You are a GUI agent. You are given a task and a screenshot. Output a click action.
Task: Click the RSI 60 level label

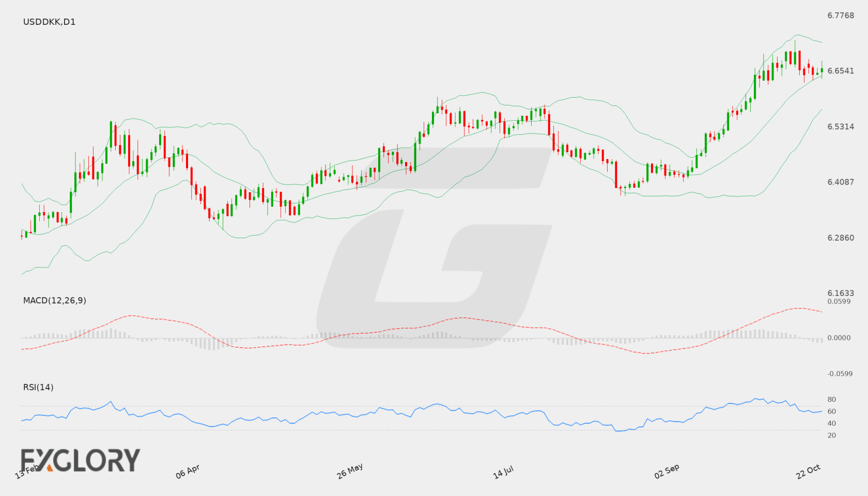point(832,411)
